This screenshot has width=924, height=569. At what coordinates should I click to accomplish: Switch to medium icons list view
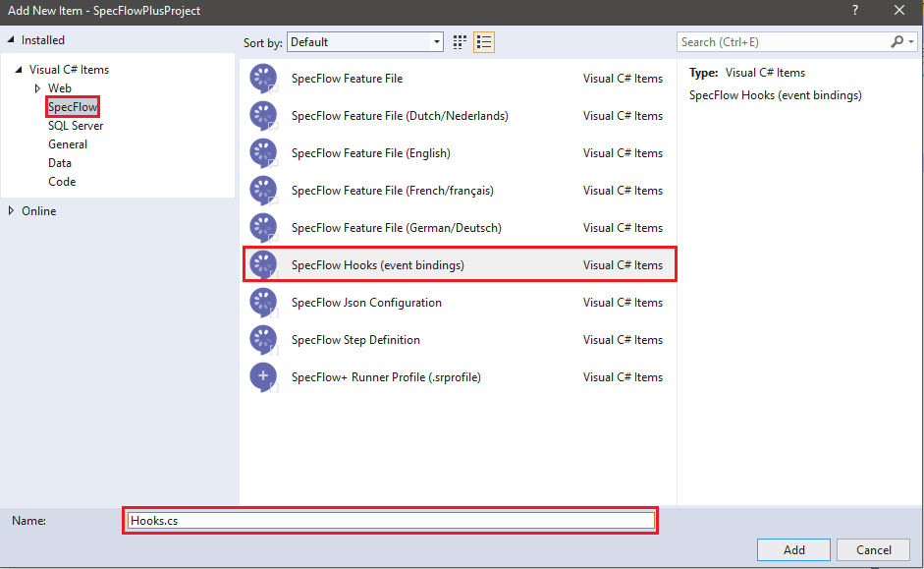point(483,42)
